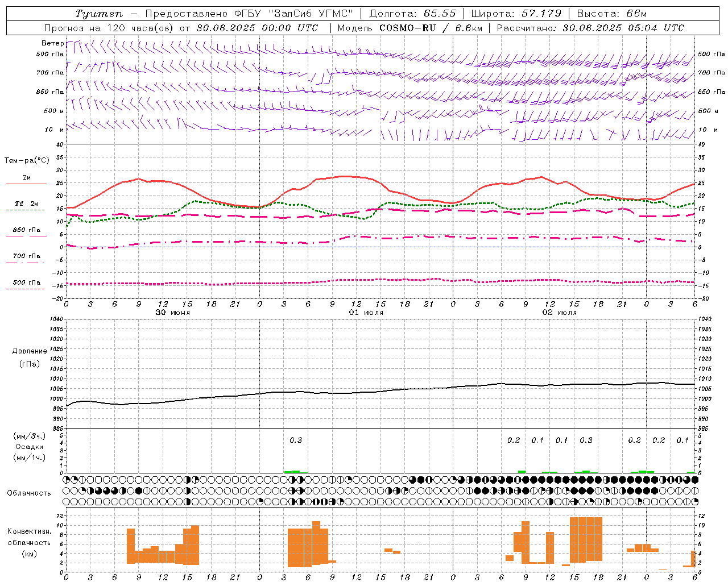The image size is (728, 582).
Task: Click the "Td 2м" dew point legend entry
Action: 27,203
